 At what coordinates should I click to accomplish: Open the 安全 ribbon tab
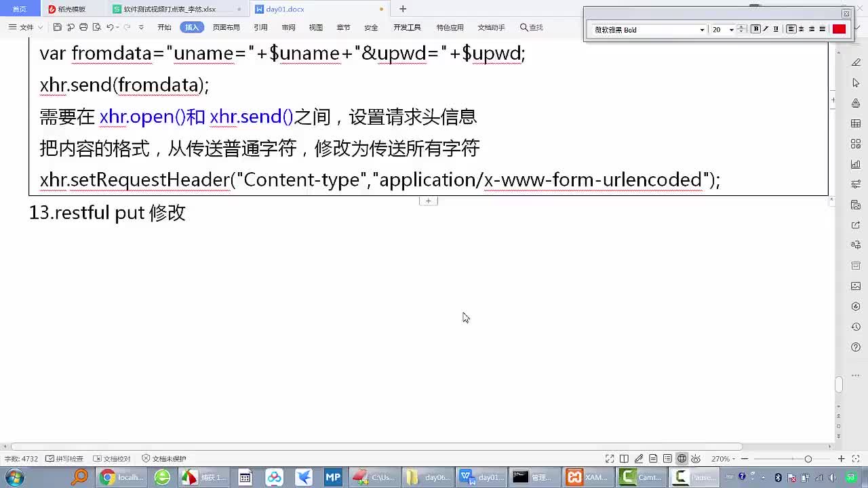pos(371,27)
